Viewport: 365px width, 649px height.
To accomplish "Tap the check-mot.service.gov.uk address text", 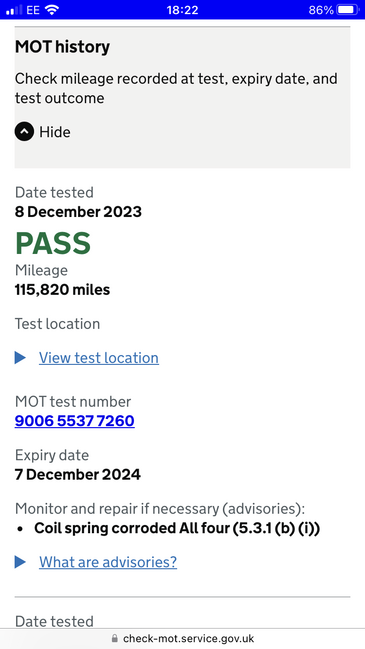I will [188, 639].
